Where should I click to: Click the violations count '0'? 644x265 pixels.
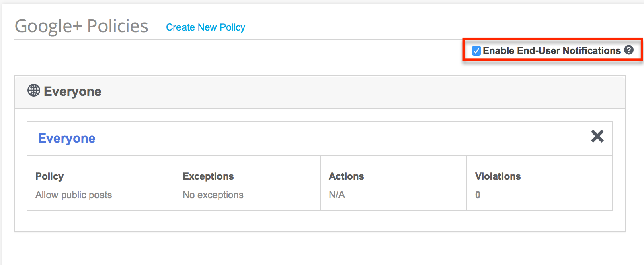478,195
